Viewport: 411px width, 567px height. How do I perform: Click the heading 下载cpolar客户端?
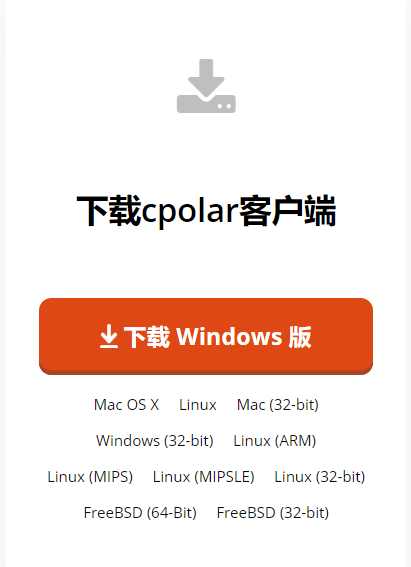[206, 211]
